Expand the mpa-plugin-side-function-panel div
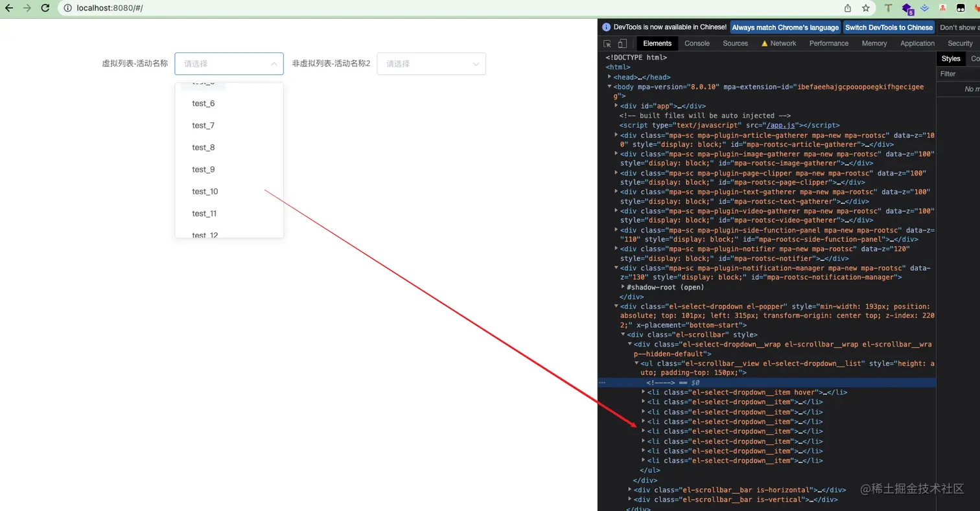980x511 pixels. (x=616, y=230)
